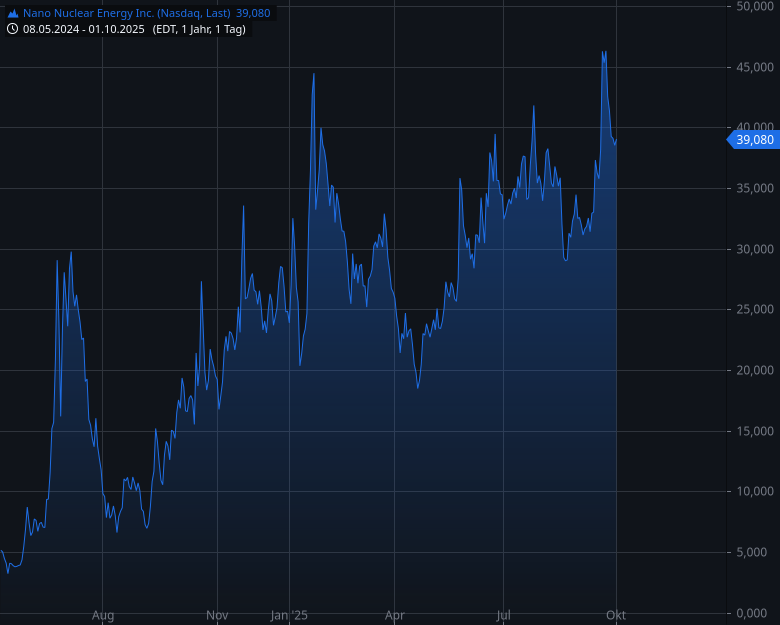780x625 pixels.
Task: Open the interval setting (EDT, 1 Jahr, 1 Tag)
Action: pos(199,29)
